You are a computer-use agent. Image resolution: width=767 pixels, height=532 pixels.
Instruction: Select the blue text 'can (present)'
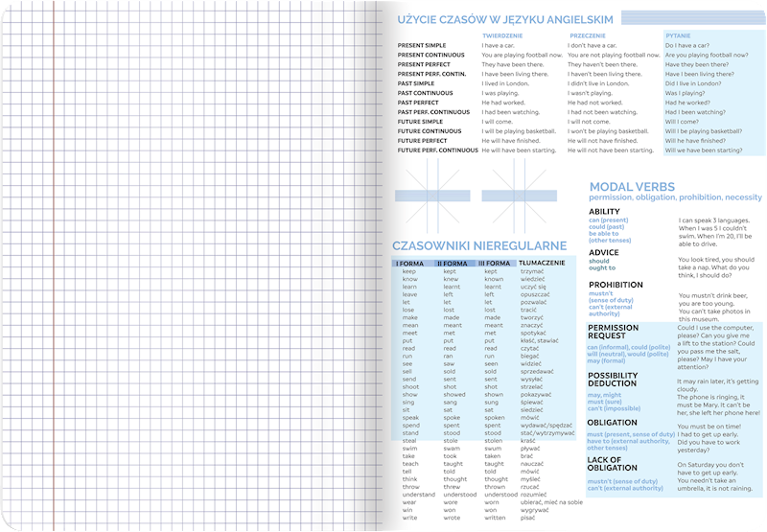point(609,220)
